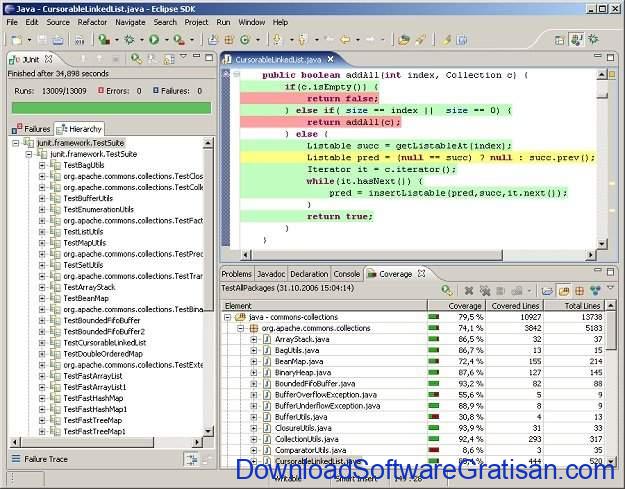Viewport: 625px width, 489px height.
Task: Toggle the Show Projects grouping in the Coverage view
Action: [x=548, y=291]
